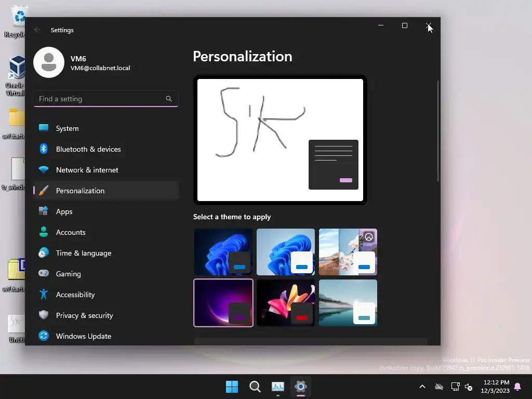
Task: Click VM6@collabnet.local account email
Action: [x=100, y=68]
